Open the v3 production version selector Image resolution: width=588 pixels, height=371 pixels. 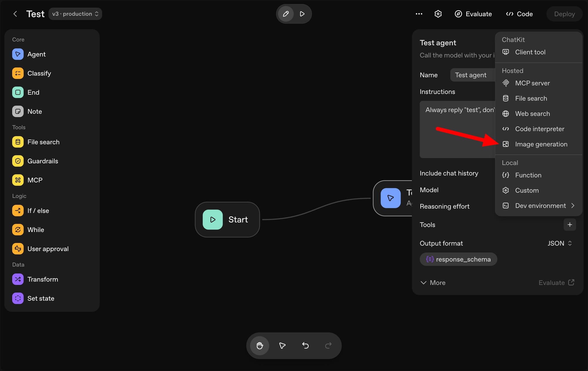click(75, 14)
